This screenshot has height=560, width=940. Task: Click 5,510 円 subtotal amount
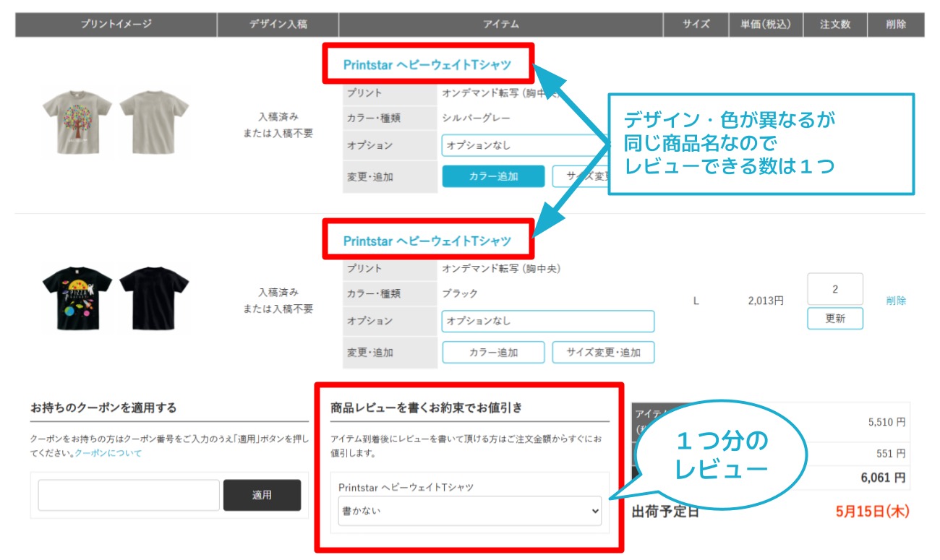tap(887, 422)
